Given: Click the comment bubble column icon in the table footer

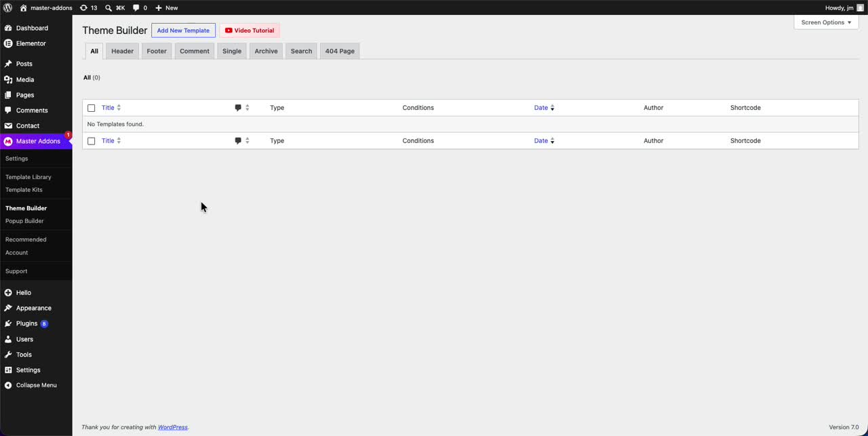Looking at the screenshot, I should 238,141.
